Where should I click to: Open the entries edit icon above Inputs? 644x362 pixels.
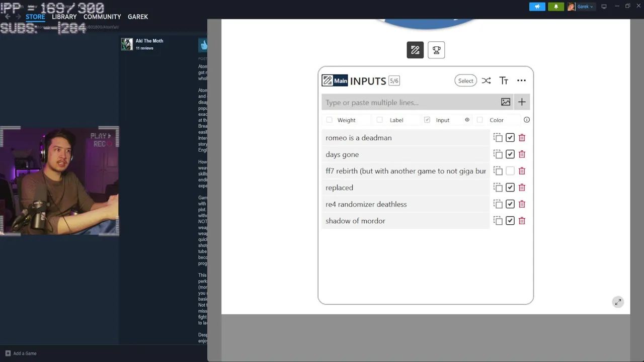415,50
